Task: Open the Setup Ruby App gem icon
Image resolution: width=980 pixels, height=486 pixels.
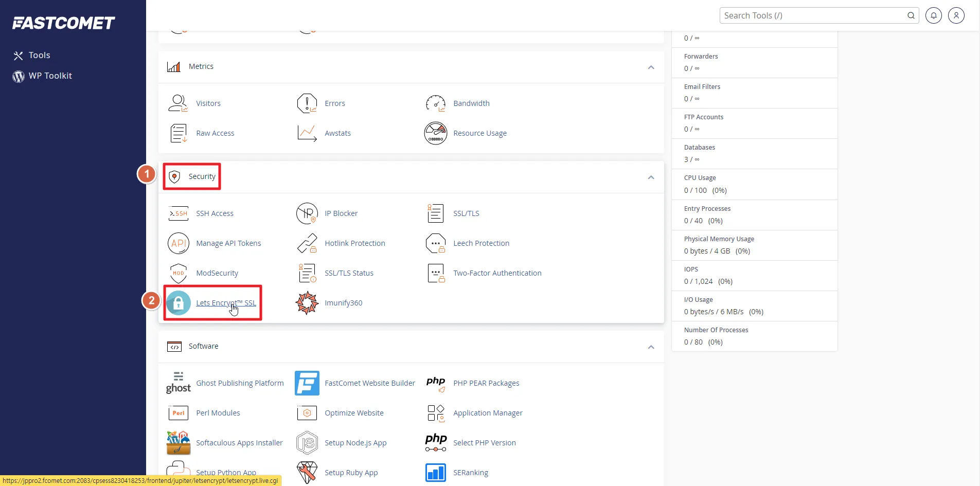Action: 307,473
